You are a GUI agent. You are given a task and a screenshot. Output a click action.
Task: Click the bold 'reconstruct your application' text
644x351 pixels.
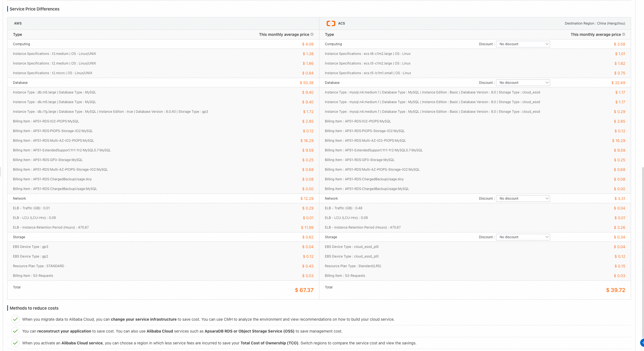(64, 331)
